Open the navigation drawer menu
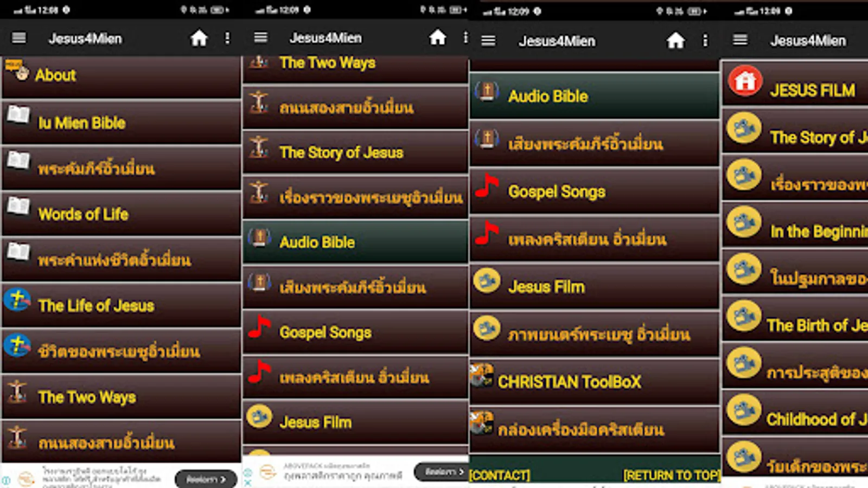Screen dimensions: 868x488 coord(18,38)
